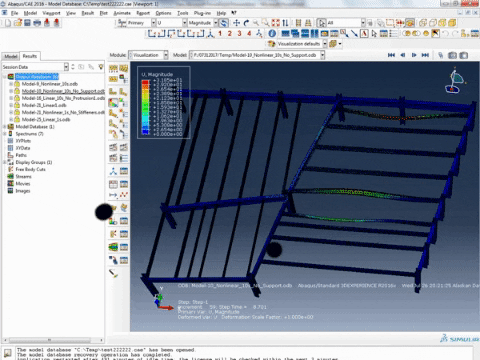Auto-fit the view with the red arrows icon
480x360 pixels.
tap(275, 23)
